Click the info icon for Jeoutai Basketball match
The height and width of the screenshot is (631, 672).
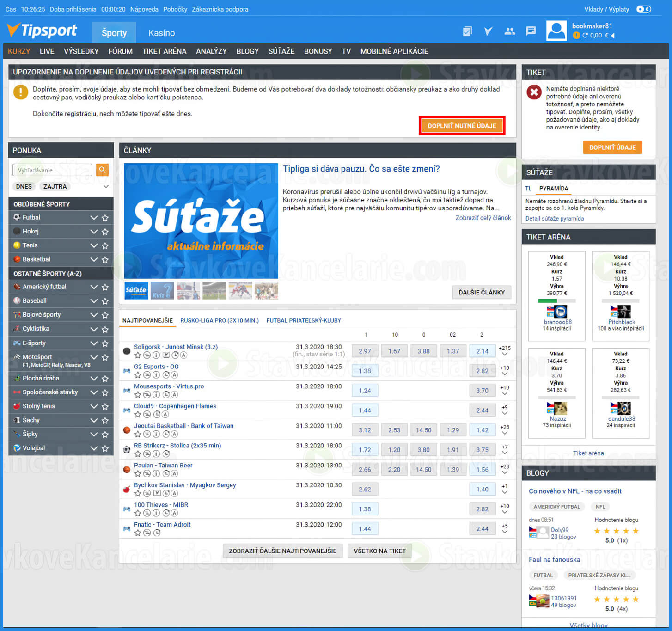pos(156,434)
